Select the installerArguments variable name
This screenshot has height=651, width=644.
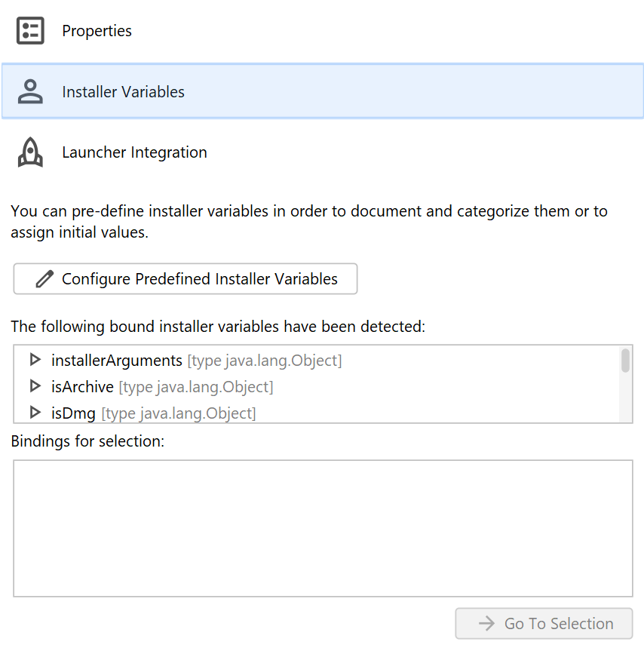tap(117, 361)
